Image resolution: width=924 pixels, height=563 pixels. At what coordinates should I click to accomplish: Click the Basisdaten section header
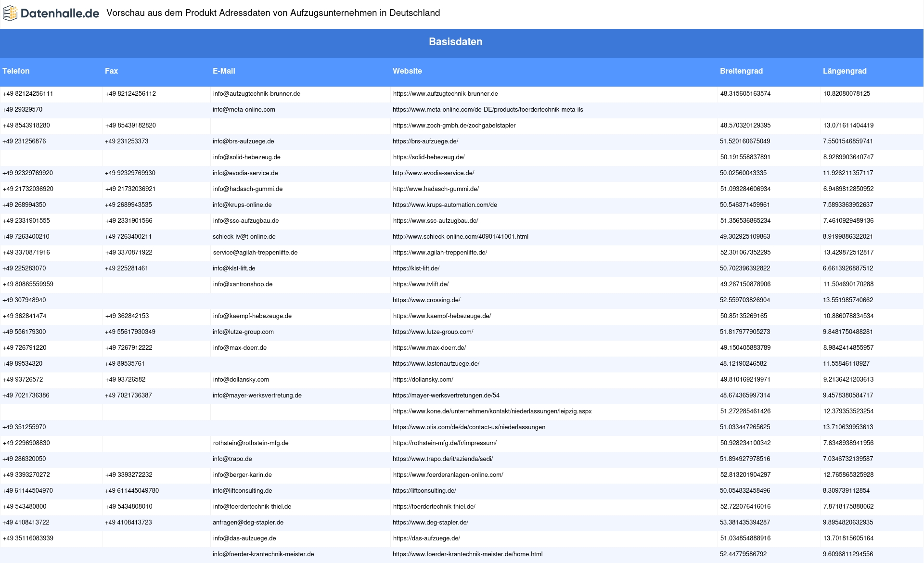click(x=455, y=42)
